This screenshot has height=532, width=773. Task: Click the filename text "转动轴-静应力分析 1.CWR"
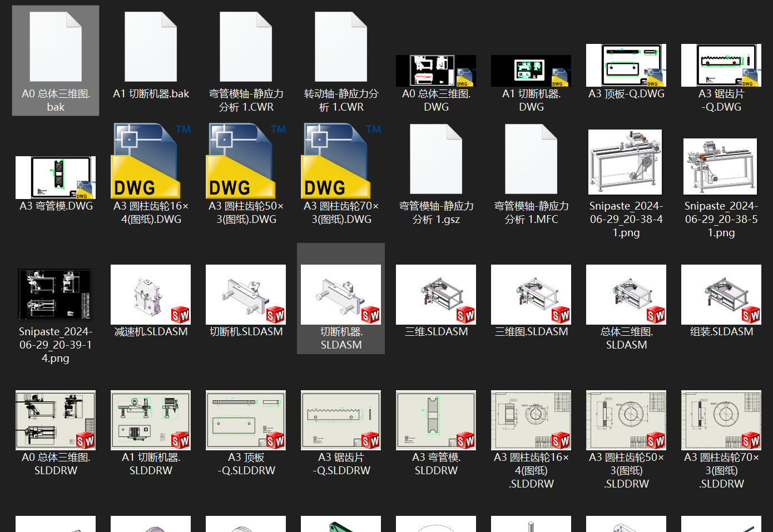[341, 101]
